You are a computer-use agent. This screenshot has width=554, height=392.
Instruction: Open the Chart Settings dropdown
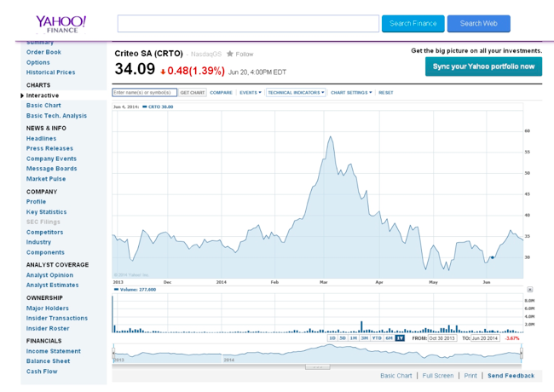pyautogui.click(x=351, y=93)
